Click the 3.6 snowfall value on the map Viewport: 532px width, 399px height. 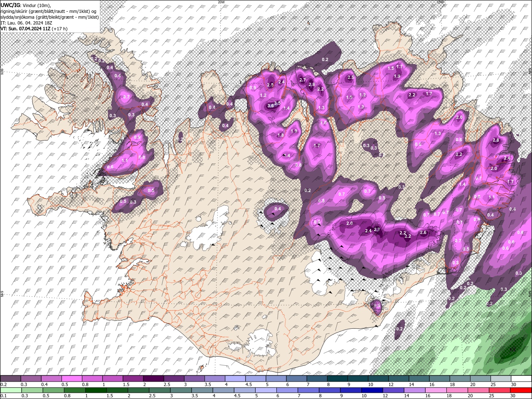click(271, 106)
